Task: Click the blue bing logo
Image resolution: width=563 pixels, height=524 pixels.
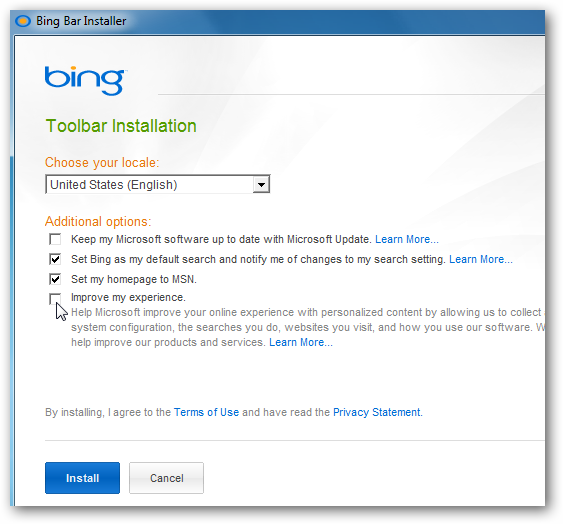Action: click(x=85, y=81)
